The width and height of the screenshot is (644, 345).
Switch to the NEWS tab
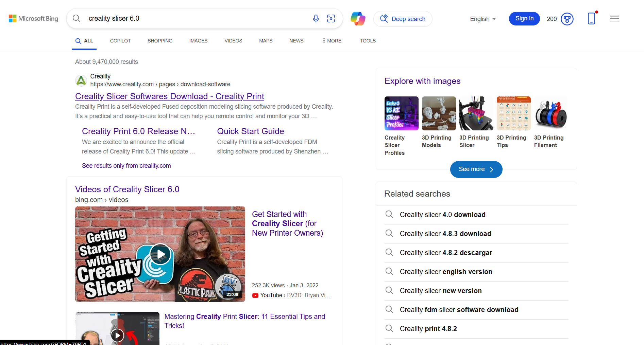click(x=296, y=41)
